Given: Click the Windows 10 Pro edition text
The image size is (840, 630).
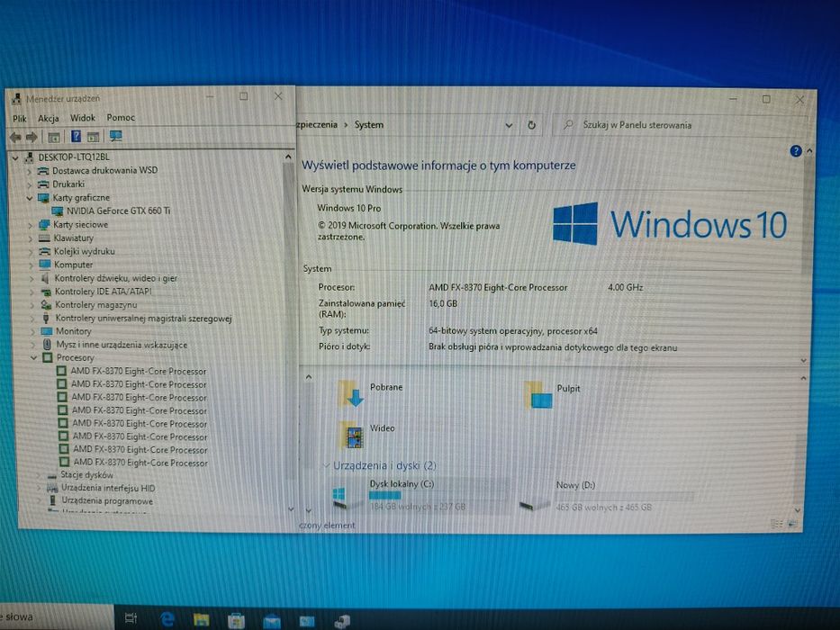Looking at the screenshot, I should coord(349,209).
